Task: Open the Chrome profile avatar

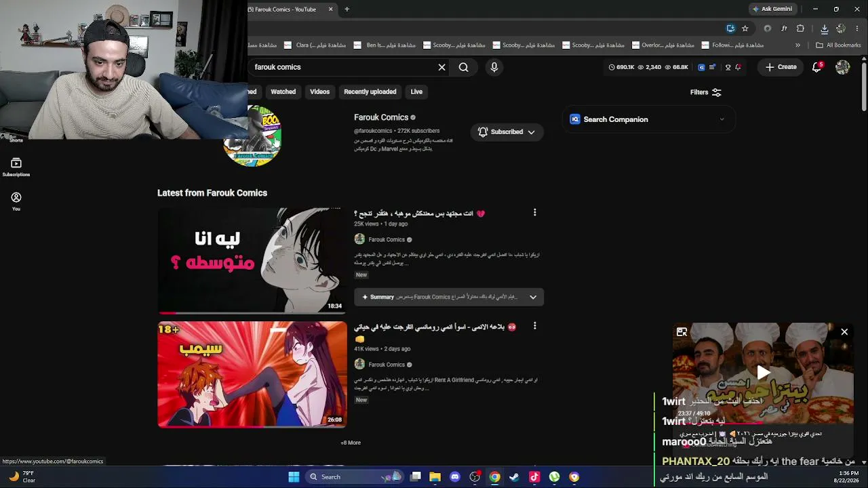Action: [x=841, y=28]
